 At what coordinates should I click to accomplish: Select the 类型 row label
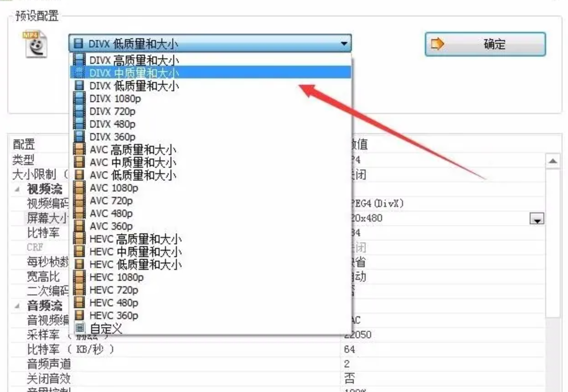coord(23,160)
